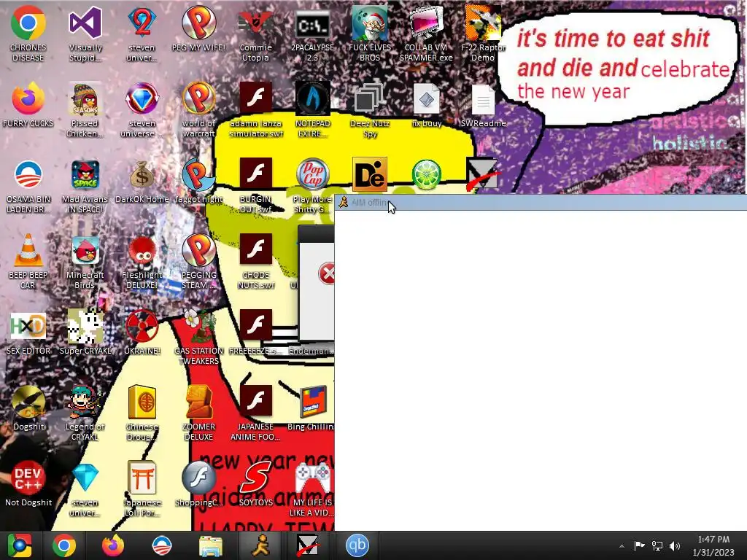Open the SWReadme text file
Viewport: 747px width, 560px height.
click(483, 99)
